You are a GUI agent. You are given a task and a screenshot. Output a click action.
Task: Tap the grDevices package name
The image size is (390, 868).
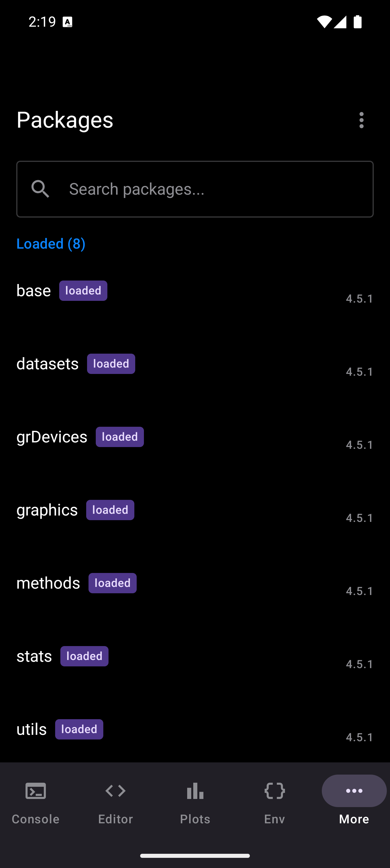tap(52, 437)
